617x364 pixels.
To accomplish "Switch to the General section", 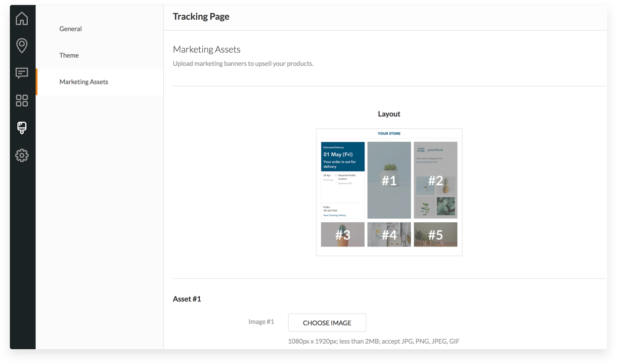I will 70,29.
